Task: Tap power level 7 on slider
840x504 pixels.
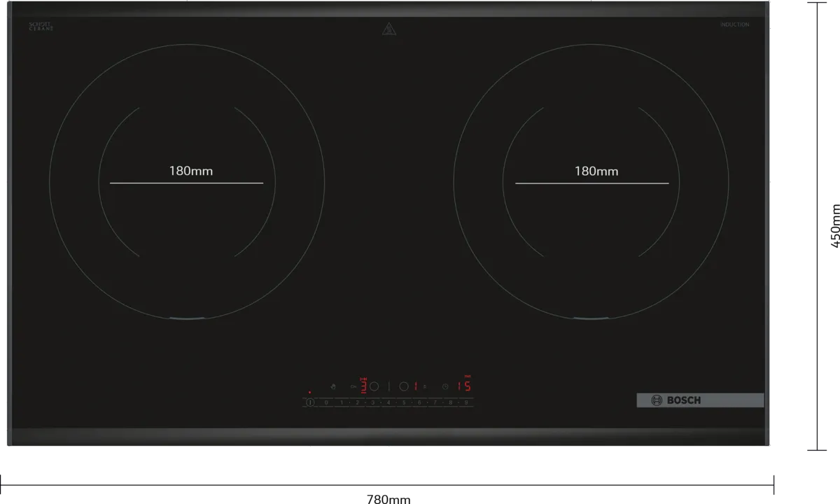Action: click(x=435, y=402)
